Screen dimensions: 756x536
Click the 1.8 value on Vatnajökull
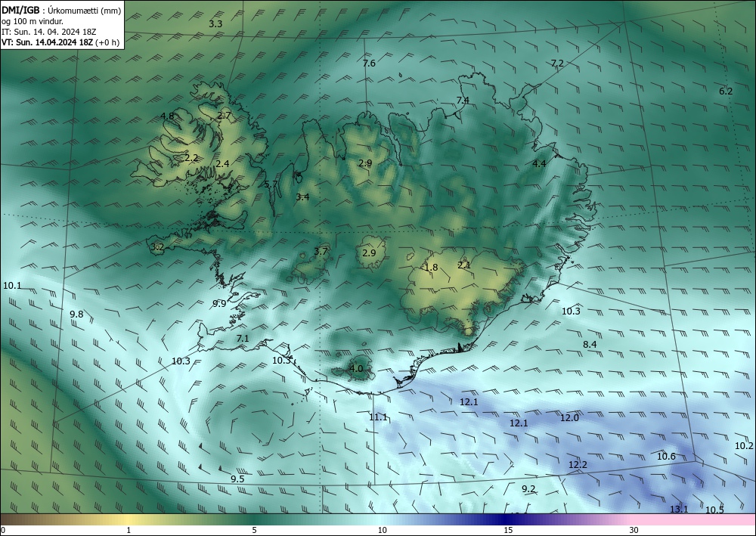pyautogui.click(x=431, y=267)
